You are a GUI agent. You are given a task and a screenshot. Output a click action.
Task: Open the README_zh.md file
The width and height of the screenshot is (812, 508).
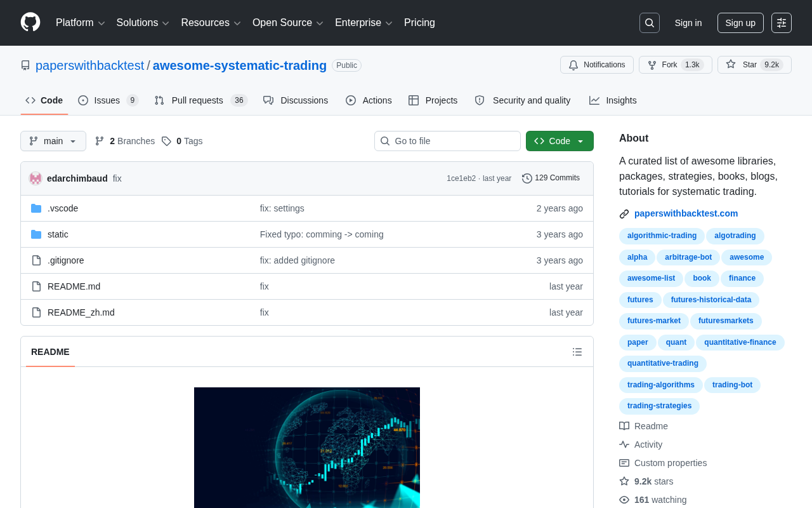pos(81,312)
